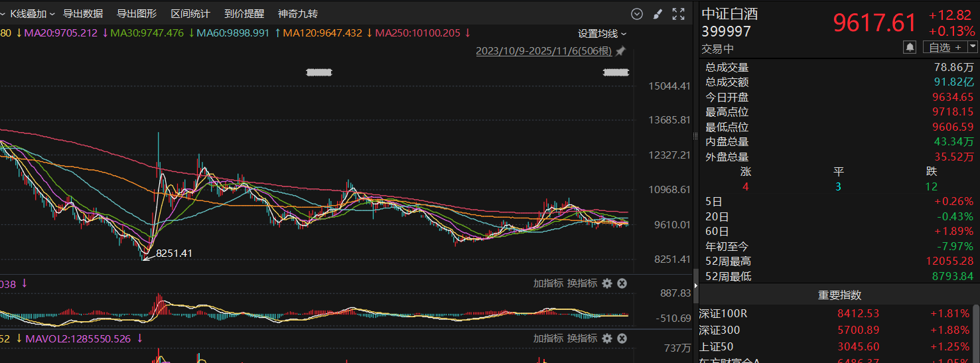This screenshot has width=980, height=363.
Task: Click the MA250:10100.205 legend label
Action: 418,33
